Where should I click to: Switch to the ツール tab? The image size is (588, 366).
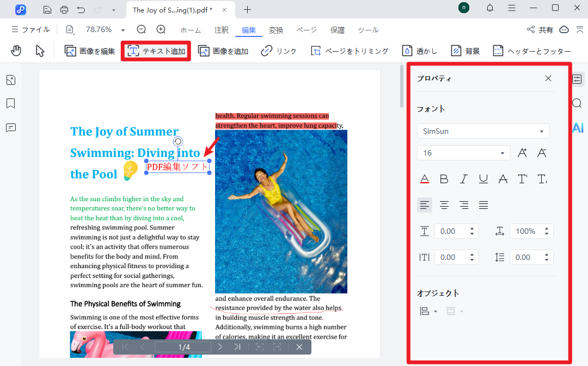click(368, 30)
